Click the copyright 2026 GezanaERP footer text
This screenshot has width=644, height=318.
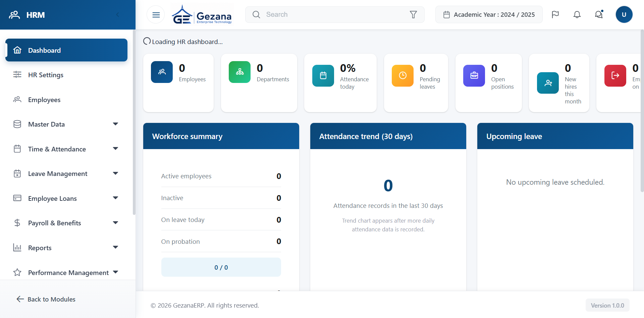click(205, 305)
